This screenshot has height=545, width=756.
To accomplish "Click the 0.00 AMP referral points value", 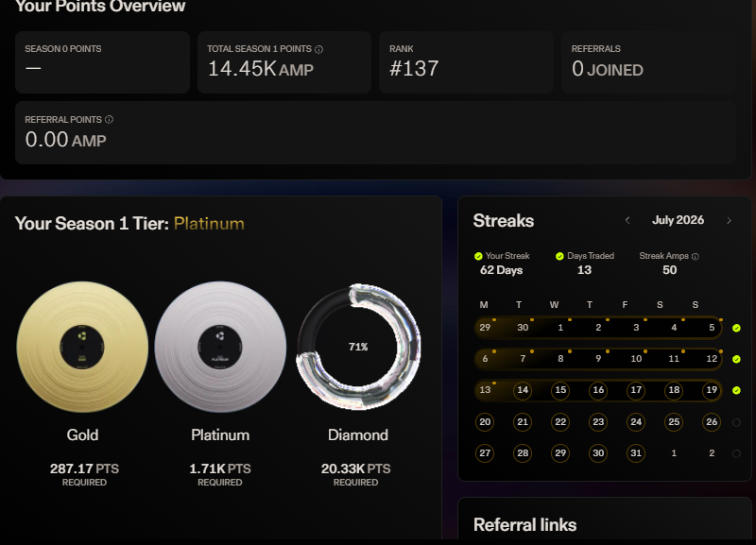I will [65, 140].
